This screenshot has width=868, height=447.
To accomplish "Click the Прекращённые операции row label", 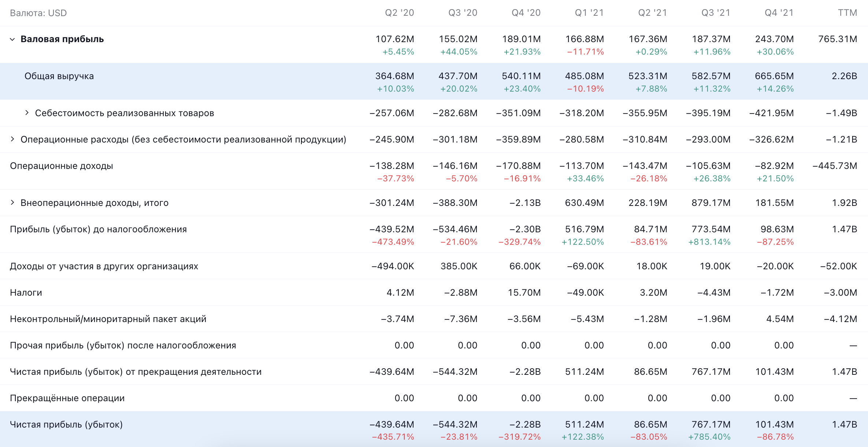I will pos(67,398).
